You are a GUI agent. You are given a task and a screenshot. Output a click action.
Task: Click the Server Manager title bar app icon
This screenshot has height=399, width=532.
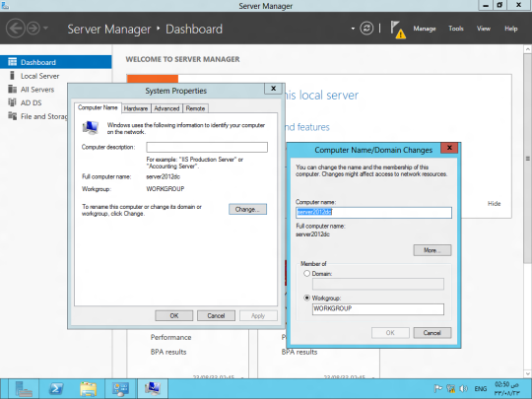coord(5,5)
